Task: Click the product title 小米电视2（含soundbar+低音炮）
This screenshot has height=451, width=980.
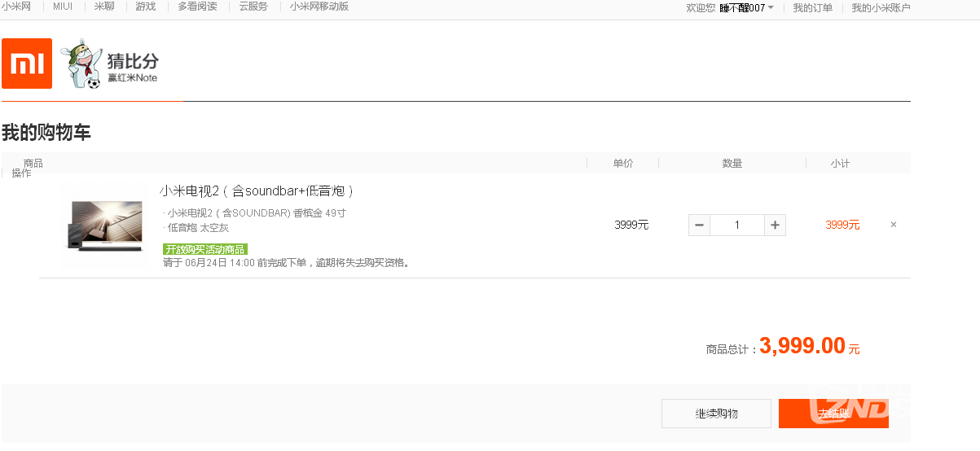Action: coord(257,191)
